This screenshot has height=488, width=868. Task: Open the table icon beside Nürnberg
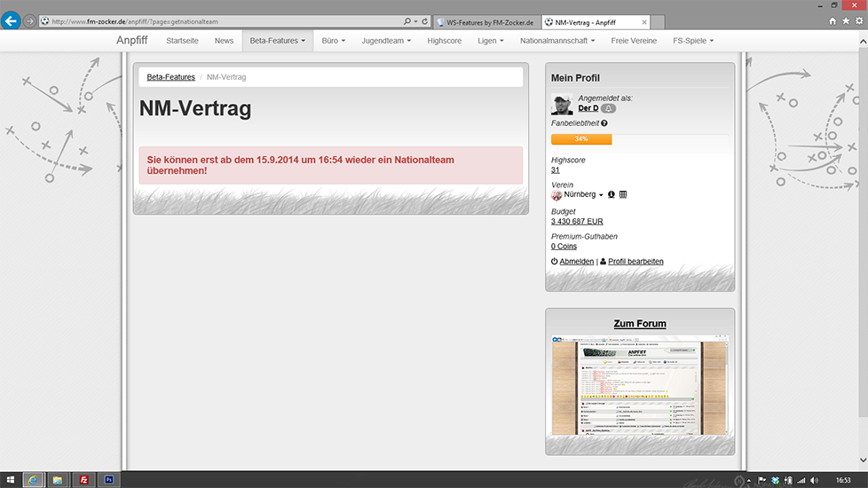tap(623, 194)
